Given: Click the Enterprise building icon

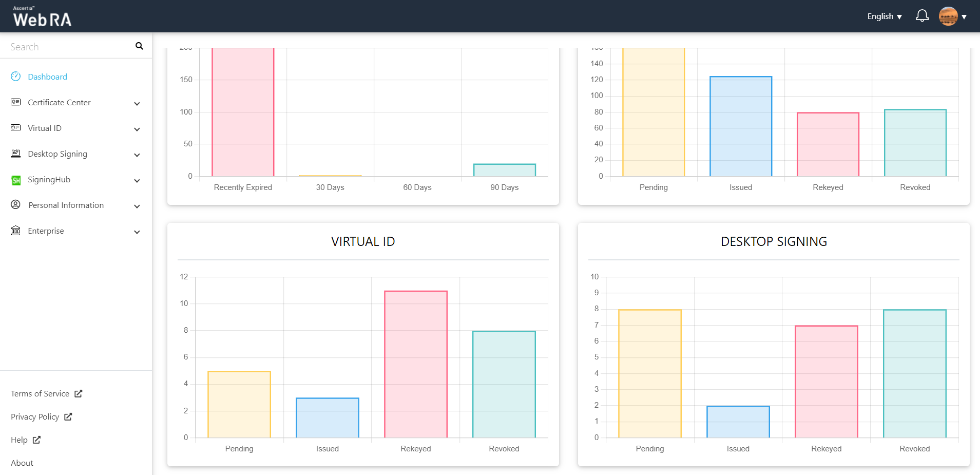Looking at the screenshot, I should 16,231.
